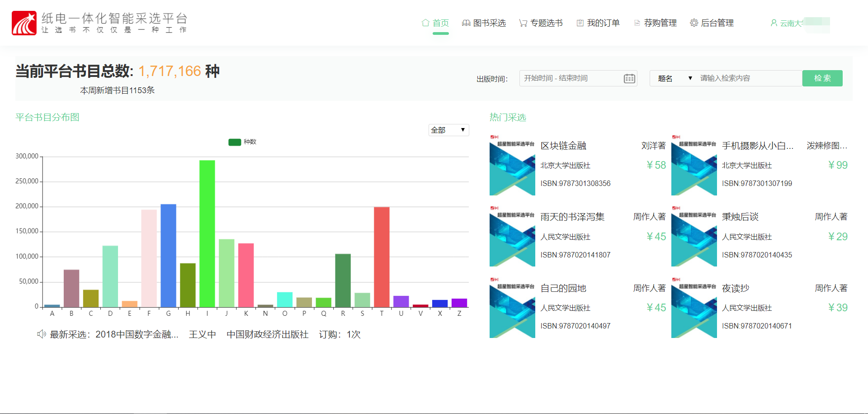Click the home icon beside 首页
Viewport: 868px width, 414px height.
(425, 23)
